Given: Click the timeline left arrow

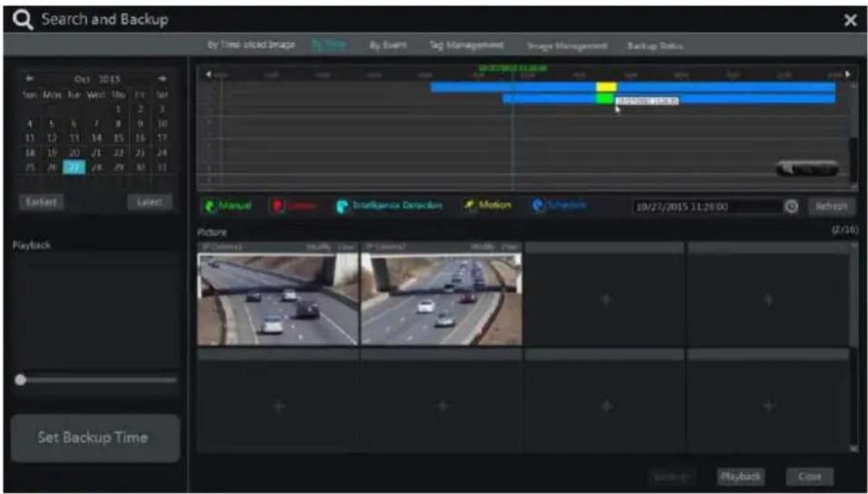Looking at the screenshot, I should [208, 74].
